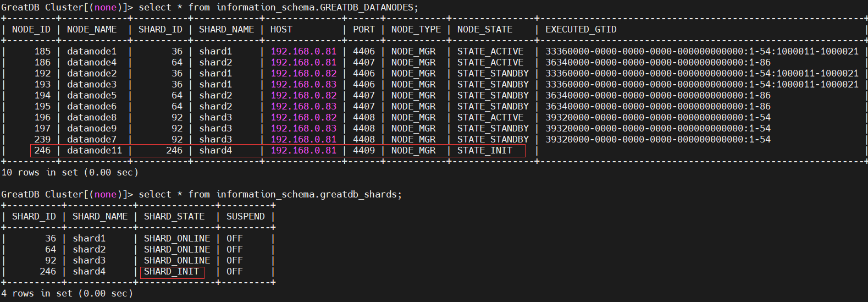Click SHARD_ONLINE state for shard3
The height and width of the screenshot is (302, 868).
click(177, 261)
